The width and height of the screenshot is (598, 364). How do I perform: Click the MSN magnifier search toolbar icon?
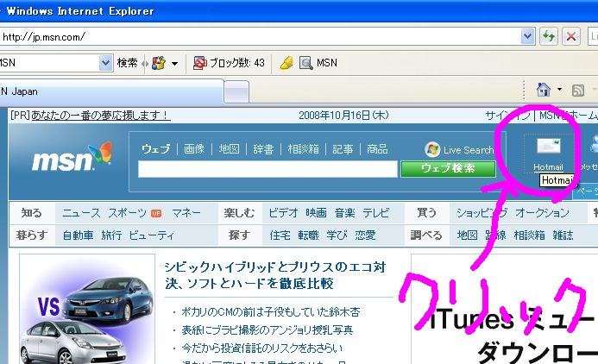305,63
